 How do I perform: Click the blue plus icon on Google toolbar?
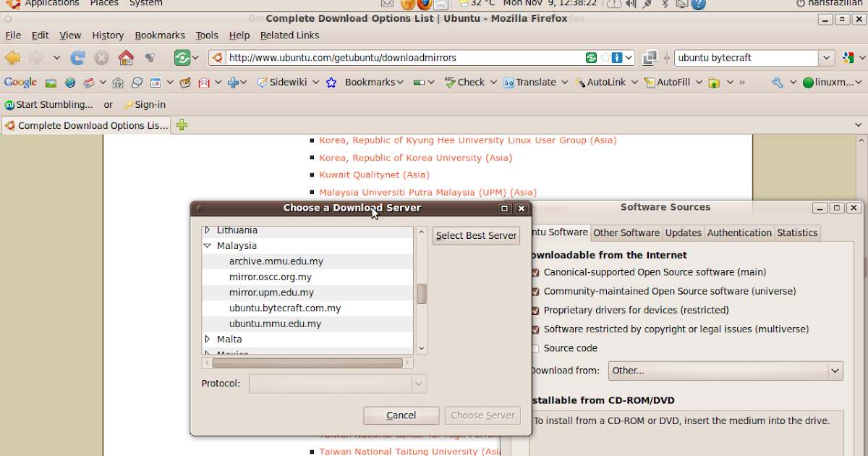233,83
